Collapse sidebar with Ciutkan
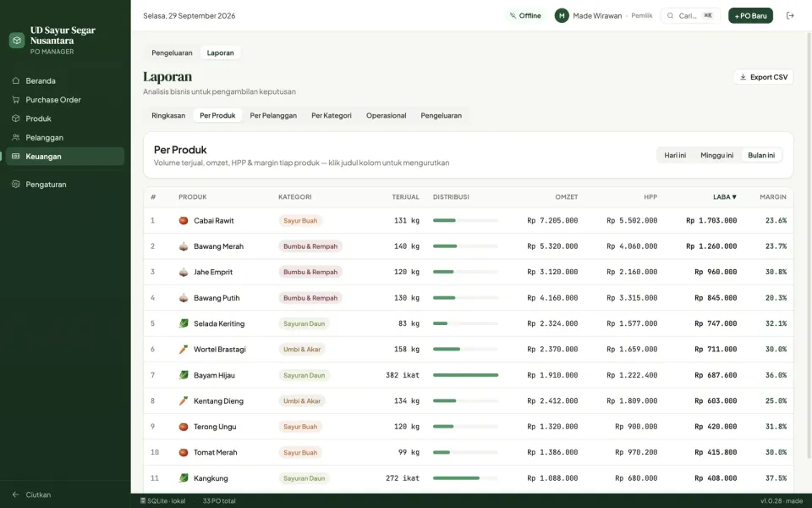Image resolution: width=812 pixels, height=508 pixels. click(x=65, y=494)
